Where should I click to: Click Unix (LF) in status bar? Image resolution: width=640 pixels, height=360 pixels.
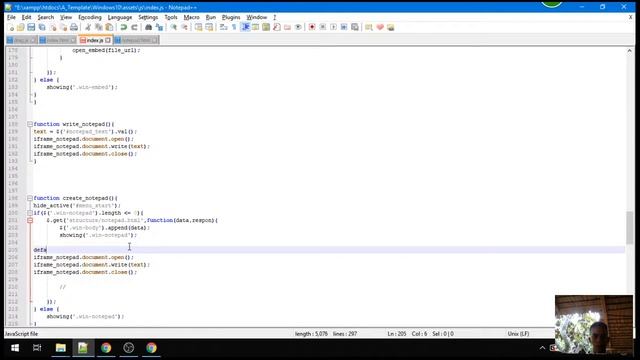tap(518, 333)
